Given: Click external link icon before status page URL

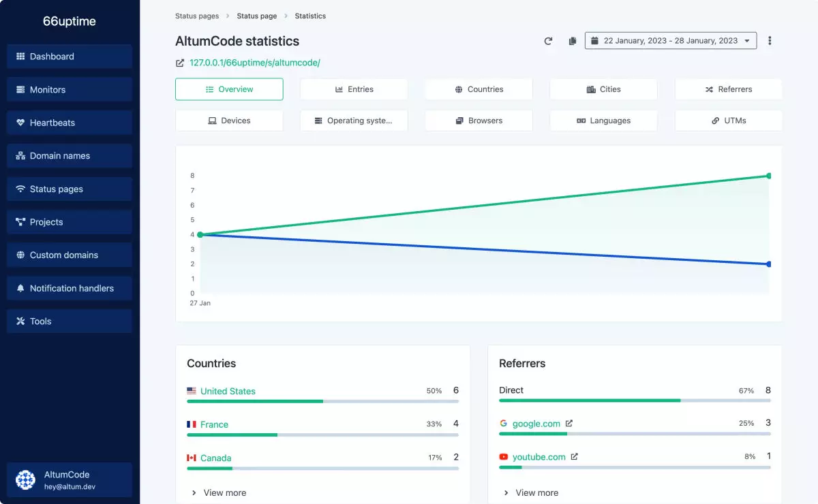Looking at the screenshot, I should (x=180, y=63).
